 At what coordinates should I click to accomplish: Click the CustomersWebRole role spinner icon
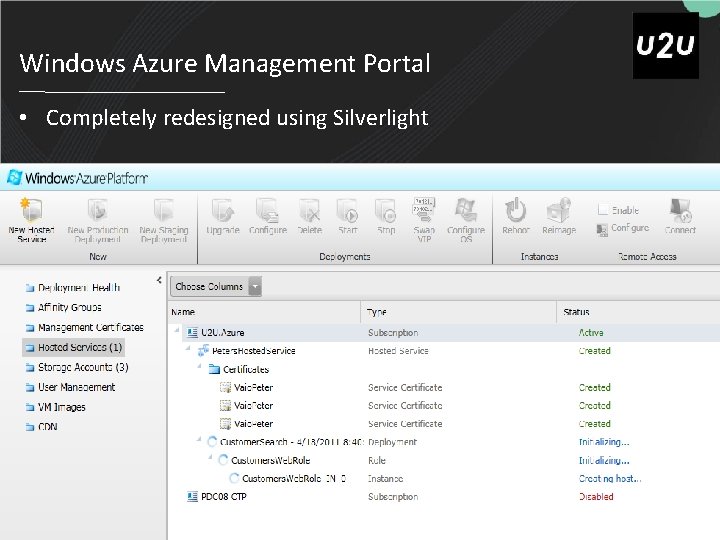click(223, 460)
